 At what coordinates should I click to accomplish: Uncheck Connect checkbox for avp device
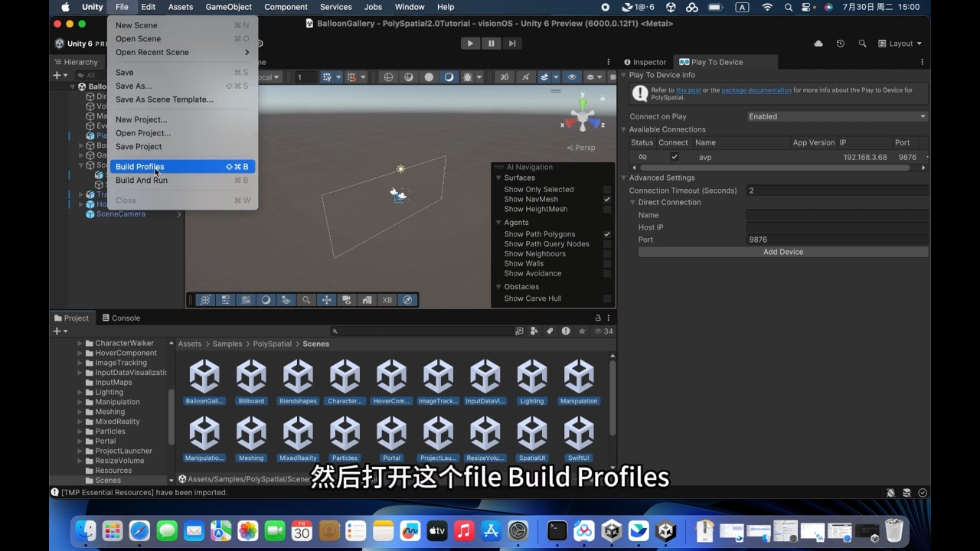click(x=674, y=157)
